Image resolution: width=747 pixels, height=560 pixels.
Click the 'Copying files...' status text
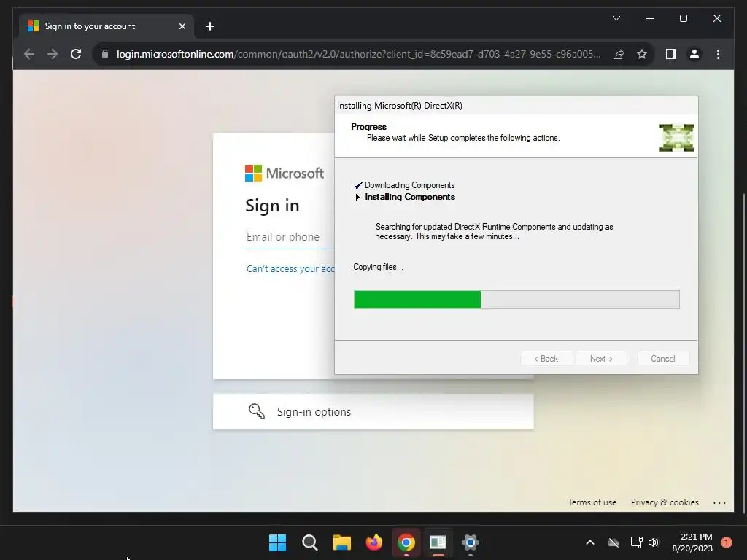pos(378,267)
